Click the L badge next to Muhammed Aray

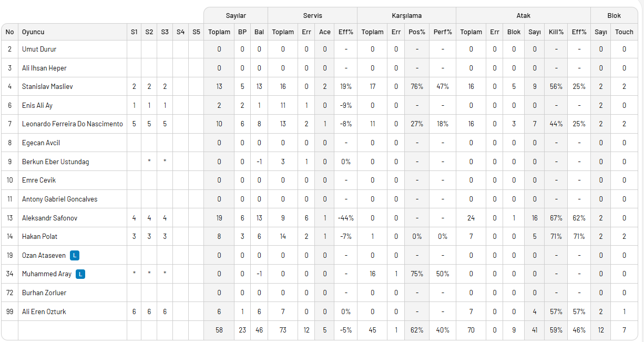80,274
